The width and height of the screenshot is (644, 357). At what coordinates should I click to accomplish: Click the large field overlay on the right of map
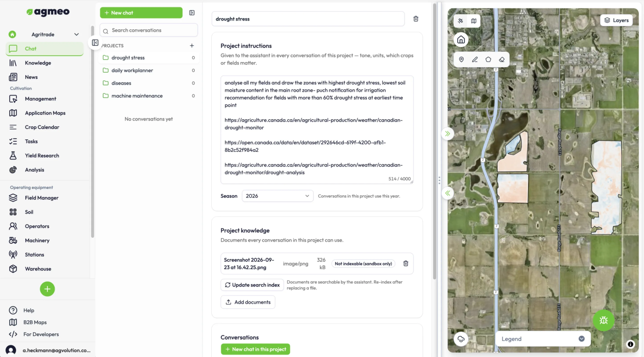coord(607,187)
